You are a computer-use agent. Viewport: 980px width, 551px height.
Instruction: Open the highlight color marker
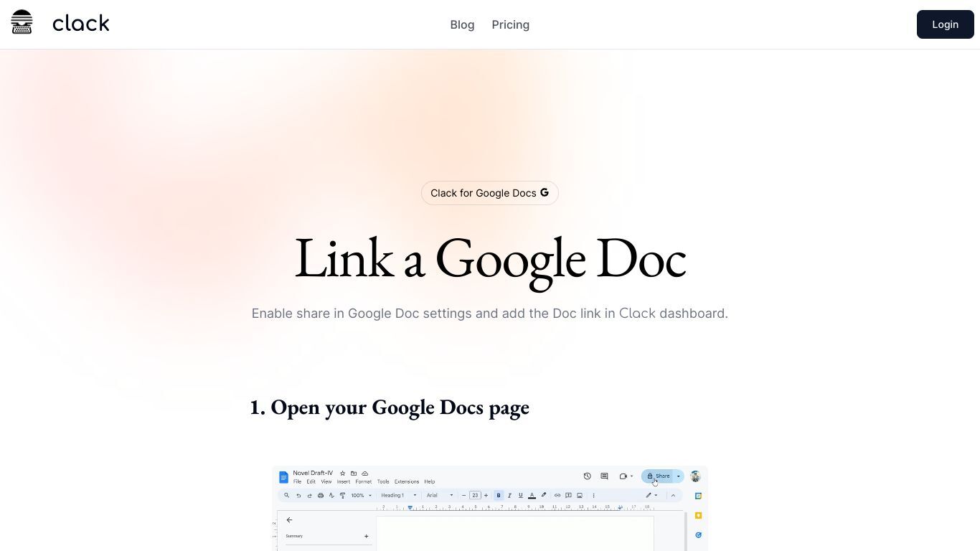(x=544, y=495)
